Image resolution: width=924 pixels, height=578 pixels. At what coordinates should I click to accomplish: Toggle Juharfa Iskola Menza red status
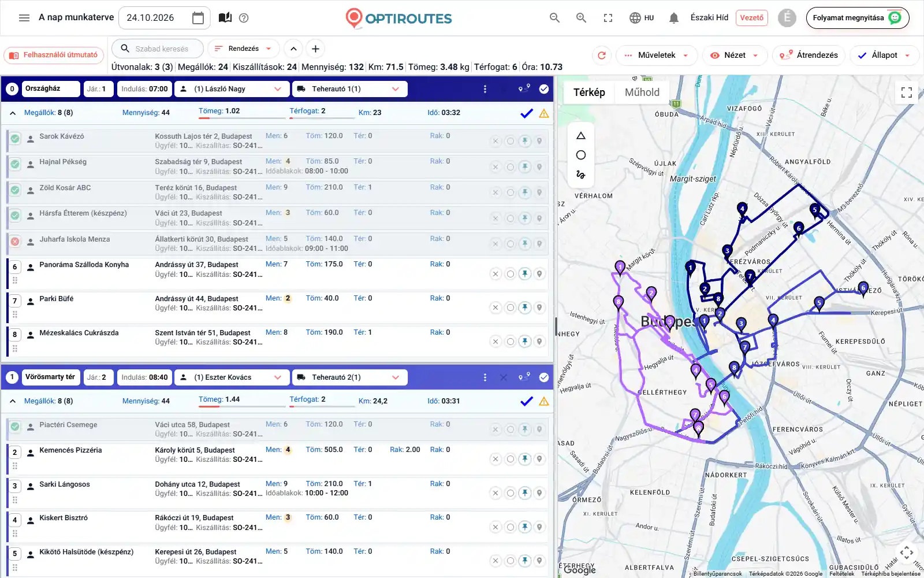pyautogui.click(x=15, y=242)
